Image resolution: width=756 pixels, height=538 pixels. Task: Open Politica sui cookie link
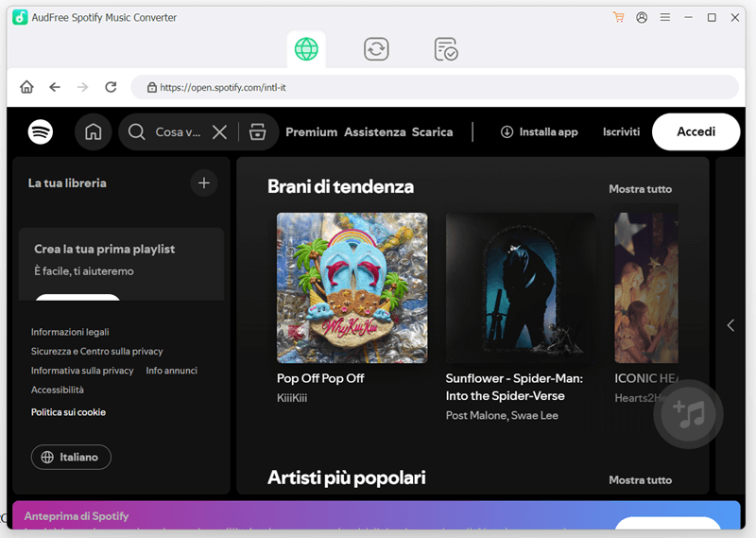[68, 412]
